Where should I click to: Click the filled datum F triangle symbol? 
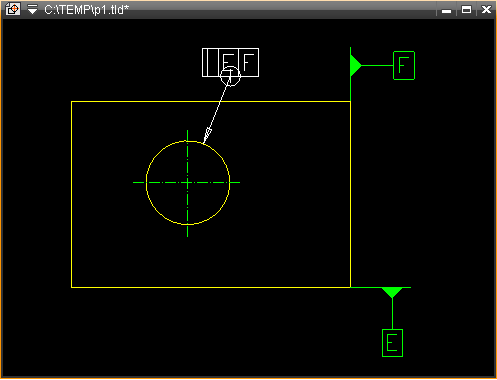[356, 66]
